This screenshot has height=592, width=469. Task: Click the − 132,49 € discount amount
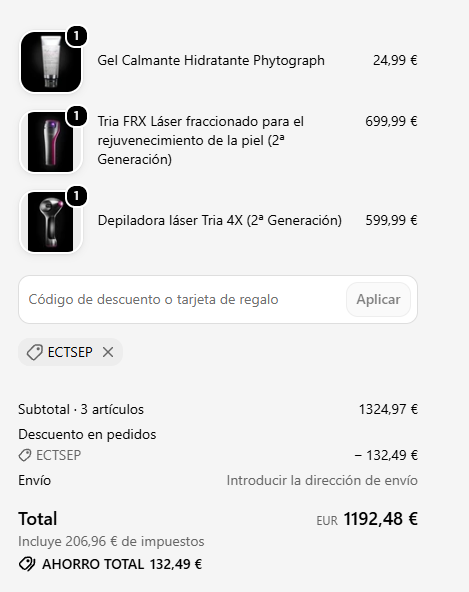click(x=386, y=455)
